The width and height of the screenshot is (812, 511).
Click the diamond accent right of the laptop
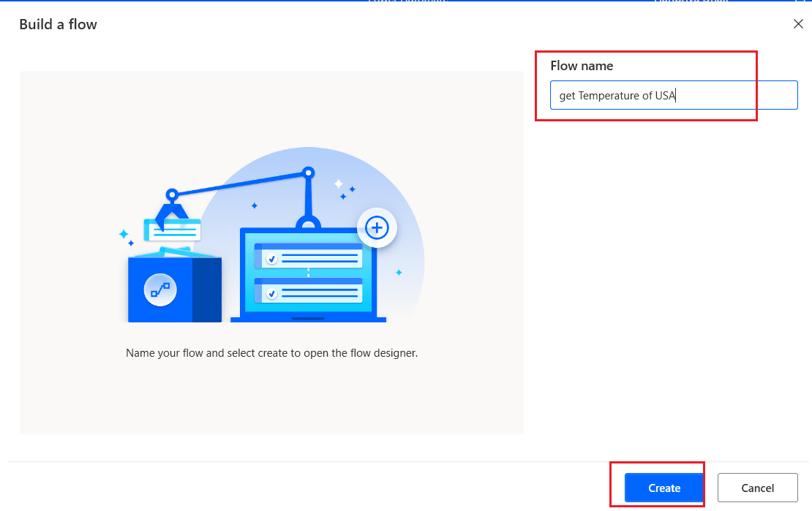pyautogui.click(x=399, y=271)
